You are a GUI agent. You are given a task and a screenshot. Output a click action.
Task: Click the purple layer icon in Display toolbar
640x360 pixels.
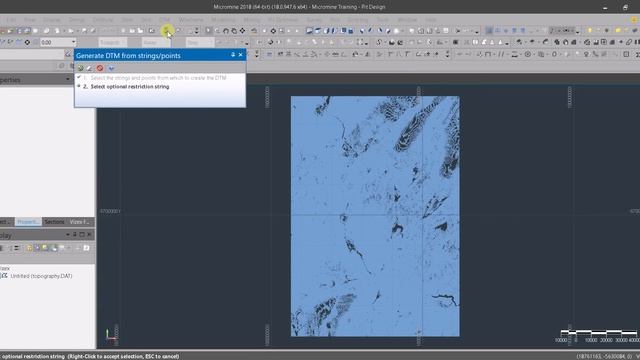pyautogui.click(x=37, y=248)
